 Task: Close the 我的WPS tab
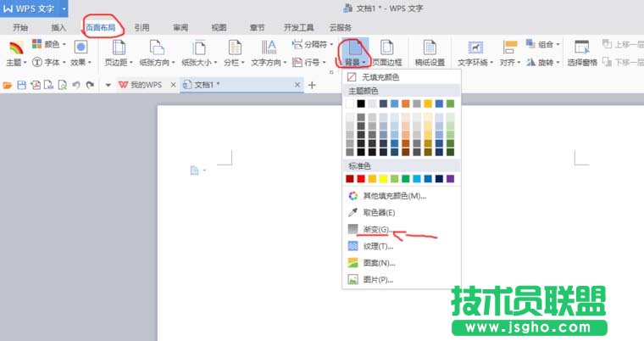pyautogui.click(x=174, y=85)
